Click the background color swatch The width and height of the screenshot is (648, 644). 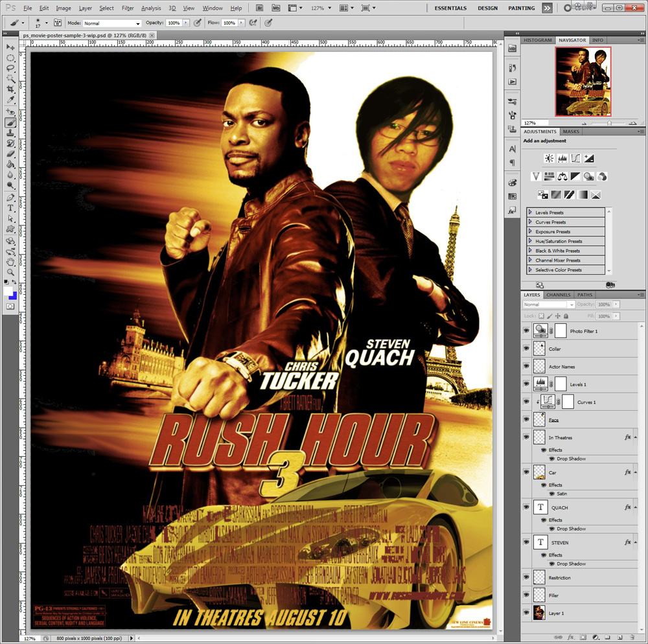(x=14, y=296)
